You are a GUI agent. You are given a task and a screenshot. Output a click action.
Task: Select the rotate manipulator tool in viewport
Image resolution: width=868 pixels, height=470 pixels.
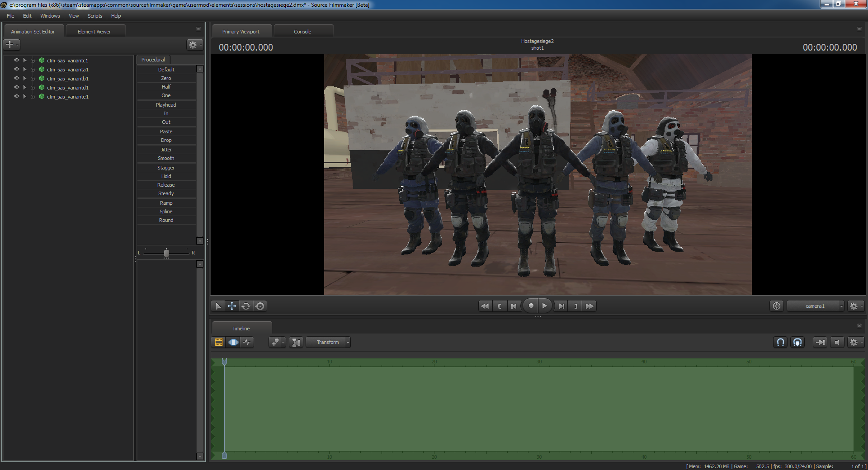coord(246,306)
